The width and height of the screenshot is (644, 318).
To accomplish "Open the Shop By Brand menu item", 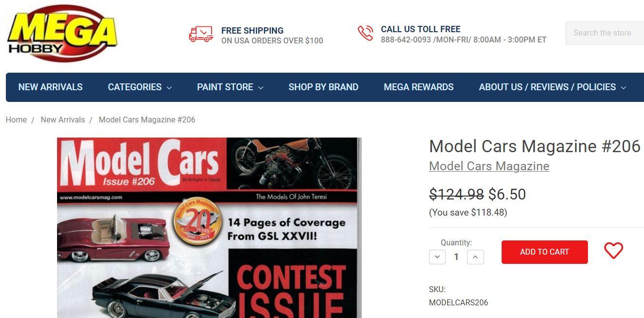I will [323, 87].
